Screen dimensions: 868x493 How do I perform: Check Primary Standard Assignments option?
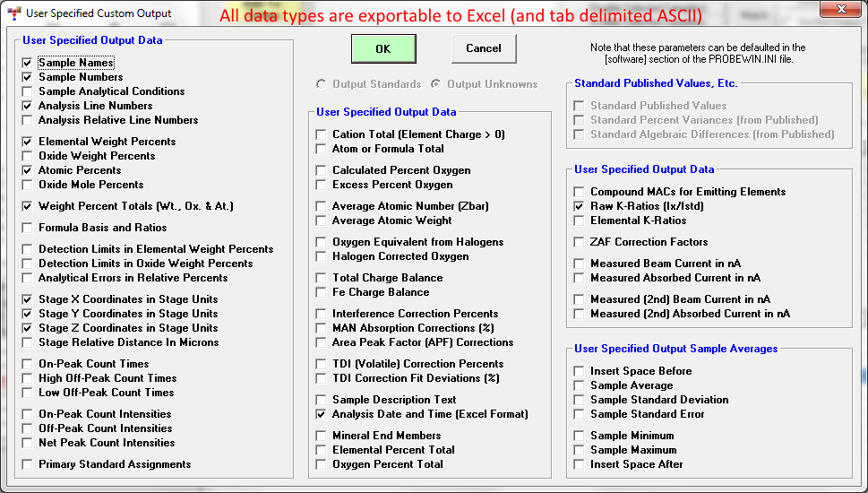point(28,464)
